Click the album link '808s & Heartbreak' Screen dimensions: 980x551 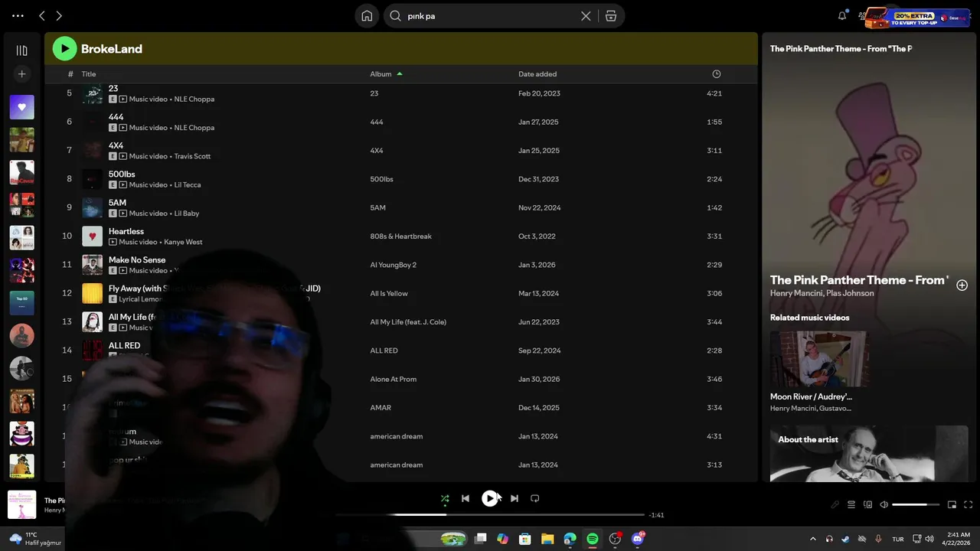pos(400,236)
